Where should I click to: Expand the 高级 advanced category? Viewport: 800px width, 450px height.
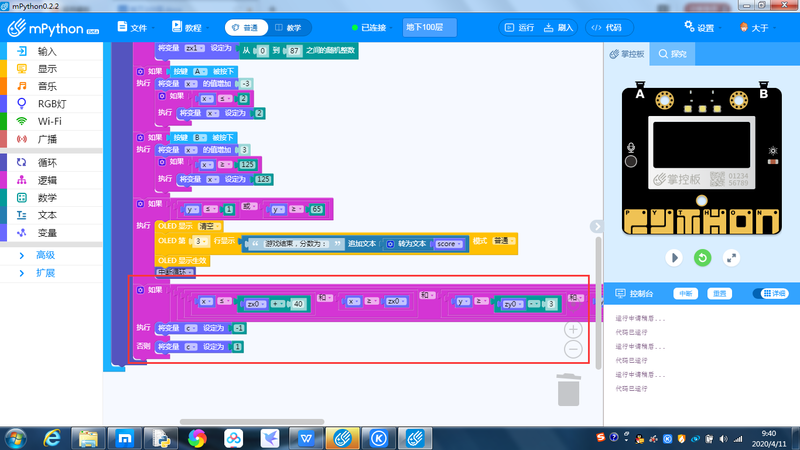coord(46,255)
